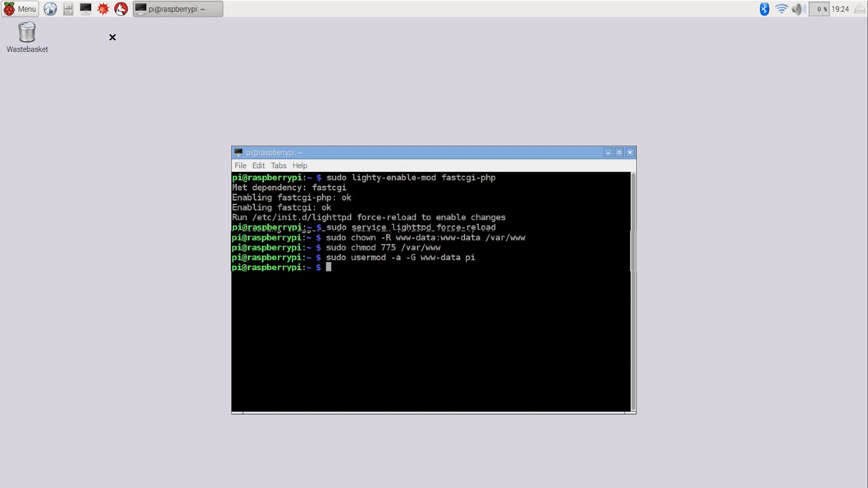The height and width of the screenshot is (488, 868).
Task: Open the volume speaker control
Action: [798, 9]
